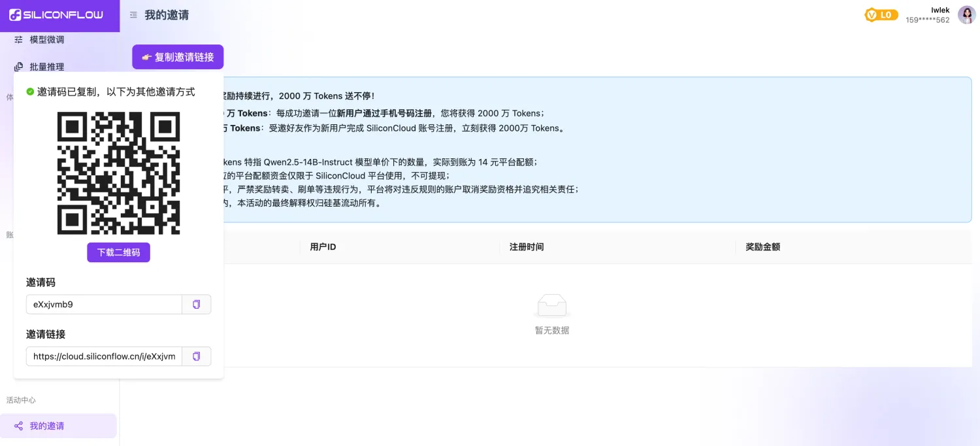Screen dimensions: 980x446
Task: Click the 邀请码已复制 notification text
Action: point(116,92)
